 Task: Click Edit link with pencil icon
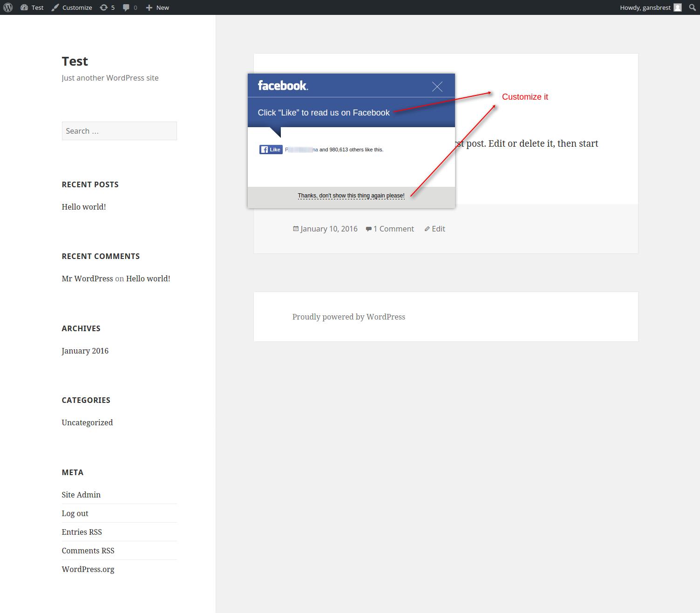(x=438, y=229)
